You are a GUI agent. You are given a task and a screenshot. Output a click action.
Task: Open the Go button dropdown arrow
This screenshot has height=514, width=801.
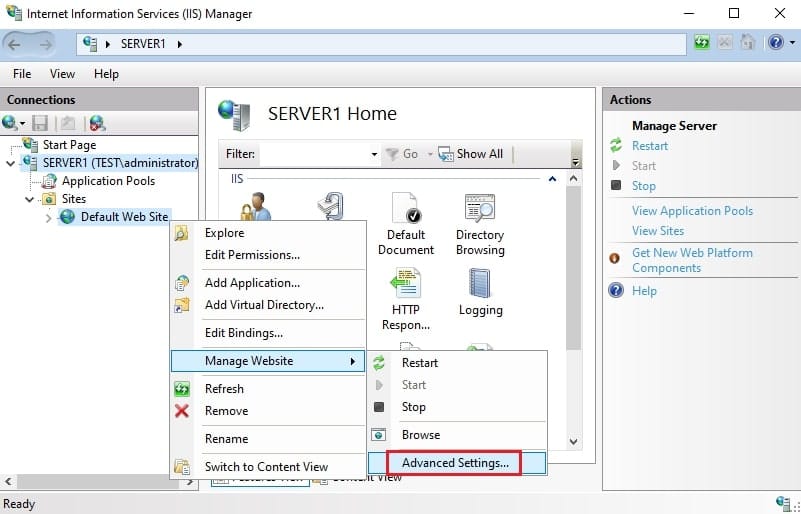430,154
